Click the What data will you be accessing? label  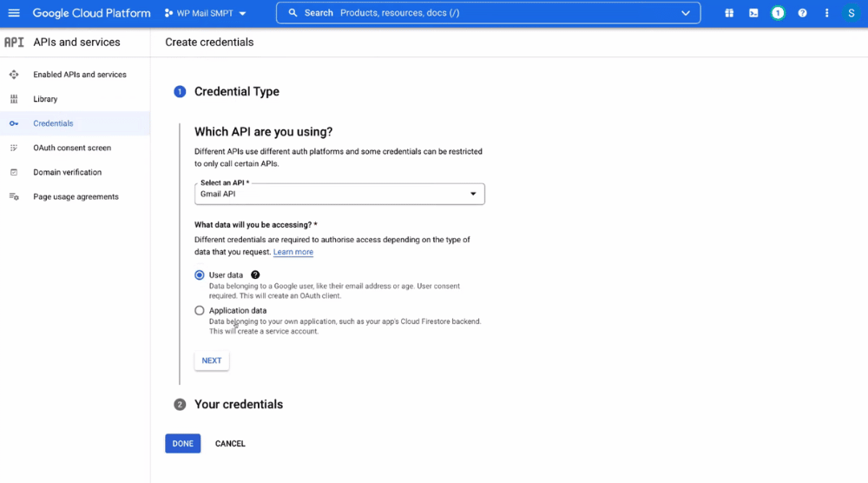tap(256, 224)
